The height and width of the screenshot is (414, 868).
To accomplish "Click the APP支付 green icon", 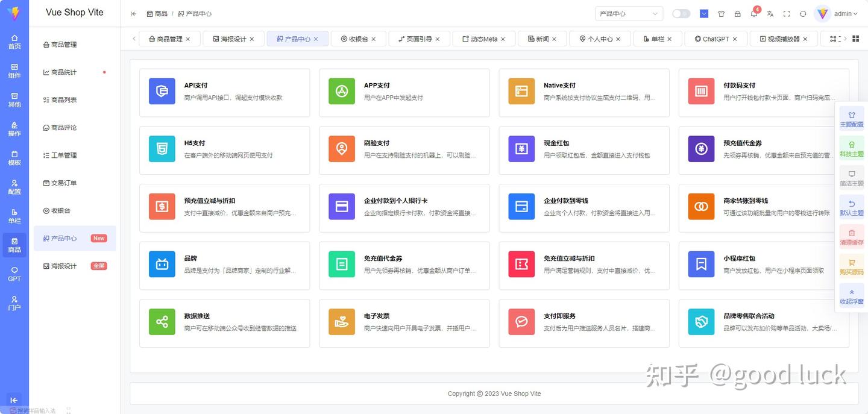I will [x=342, y=91].
